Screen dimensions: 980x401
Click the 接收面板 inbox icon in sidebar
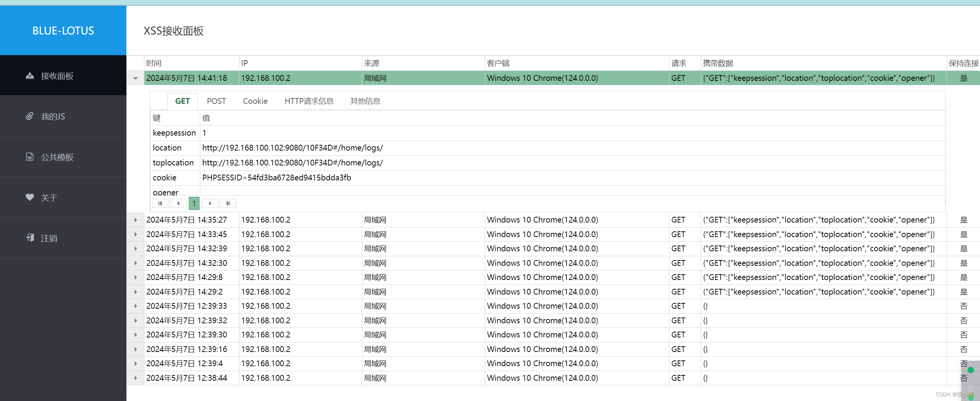pyautogui.click(x=29, y=75)
